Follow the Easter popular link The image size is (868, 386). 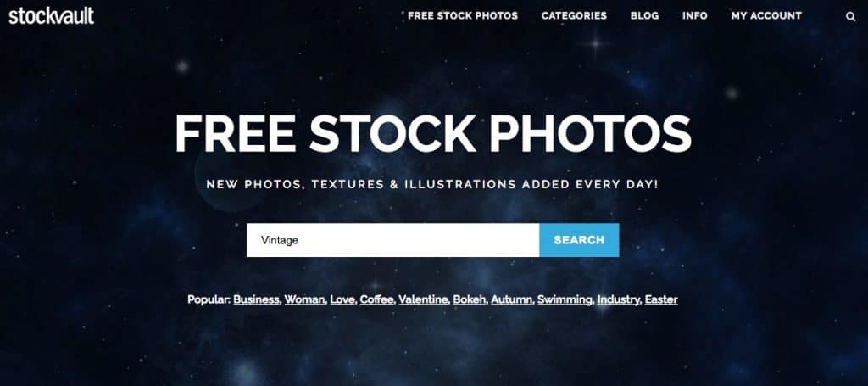click(x=661, y=299)
